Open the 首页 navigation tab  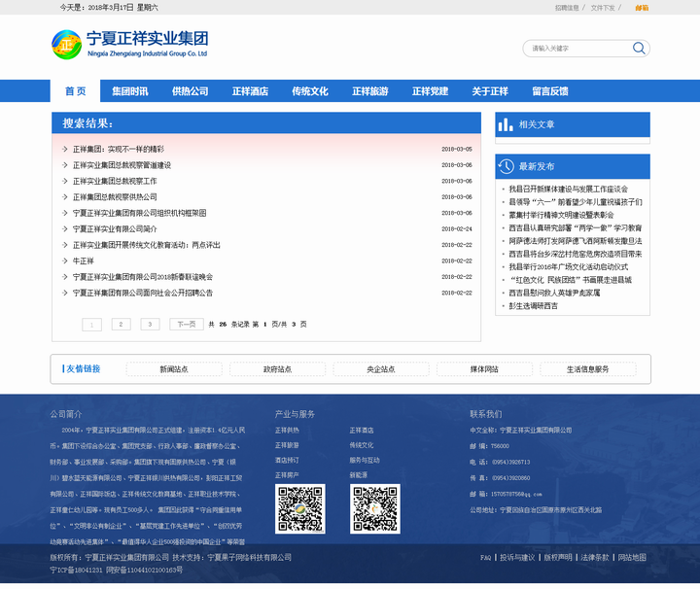75,91
